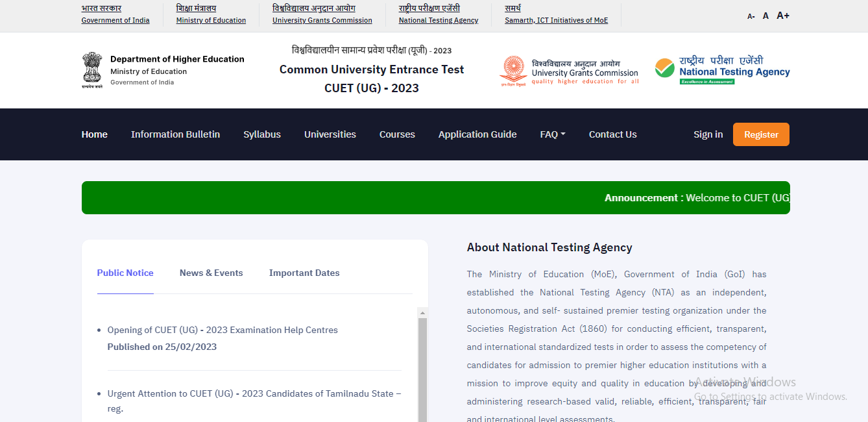Open Information Bulletin menu item
Image resolution: width=868 pixels, height=422 pixels.
(x=175, y=134)
